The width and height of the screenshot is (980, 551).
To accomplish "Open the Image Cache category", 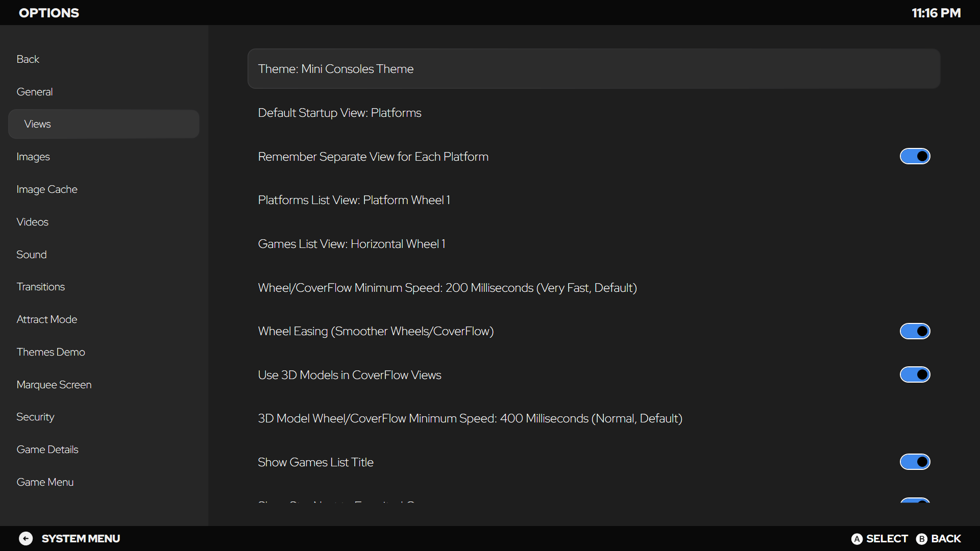I will (104, 189).
